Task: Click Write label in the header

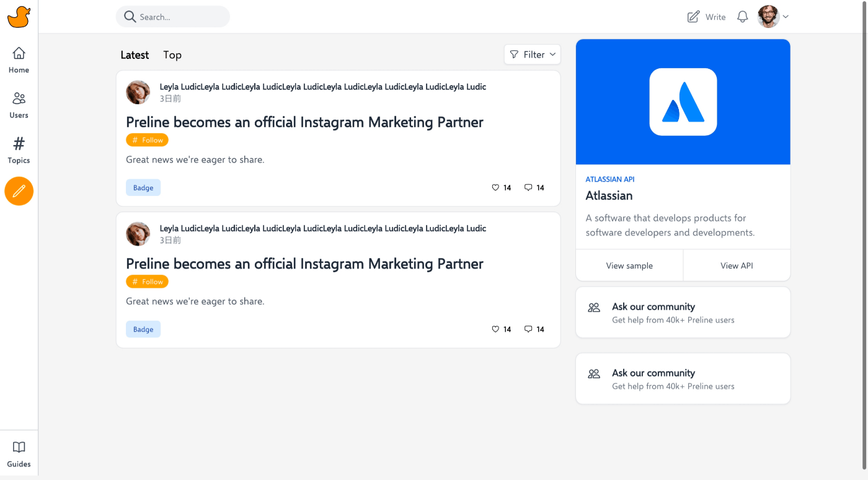Action: pos(715,17)
